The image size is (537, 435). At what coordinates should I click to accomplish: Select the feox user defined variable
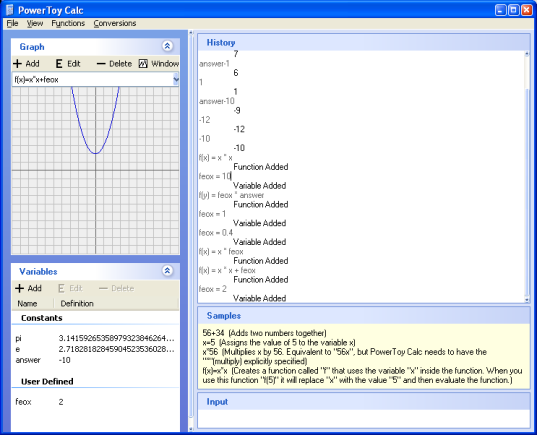tap(95, 402)
